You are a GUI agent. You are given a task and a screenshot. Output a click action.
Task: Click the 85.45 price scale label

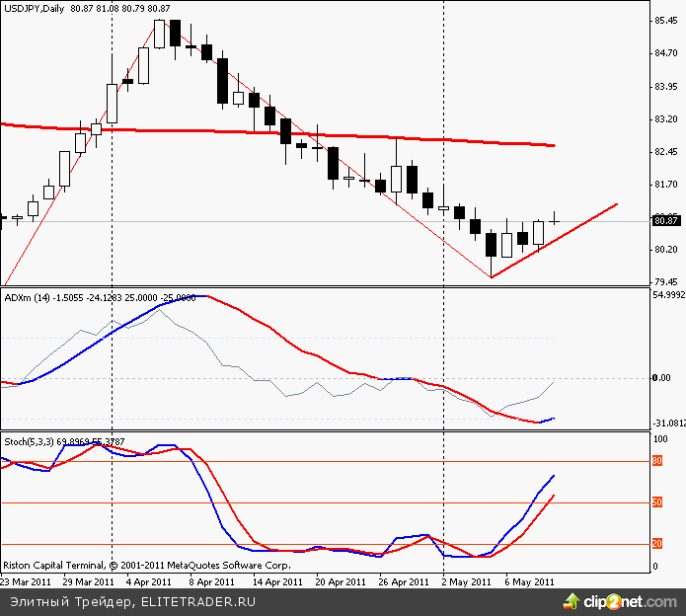click(666, 21)
